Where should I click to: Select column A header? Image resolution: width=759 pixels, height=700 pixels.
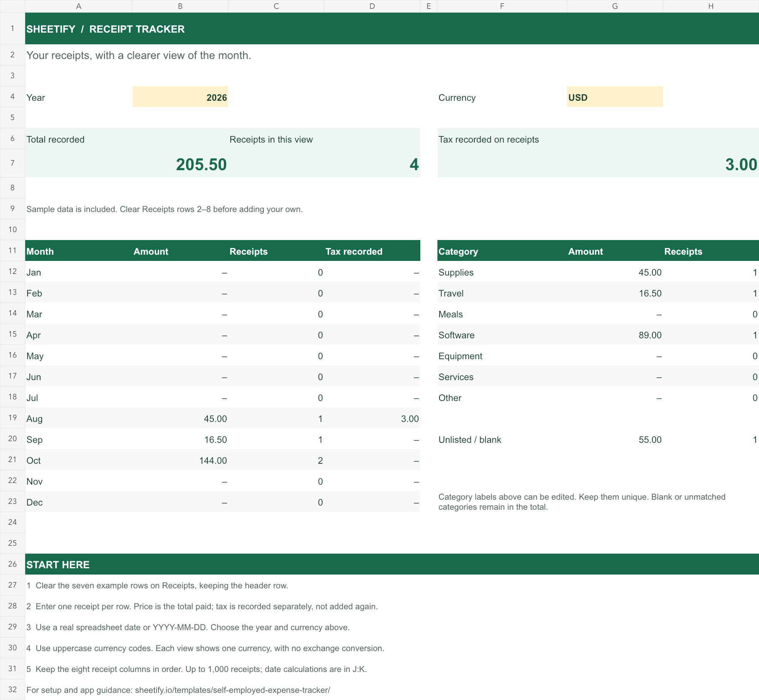(x=79, y=6)
